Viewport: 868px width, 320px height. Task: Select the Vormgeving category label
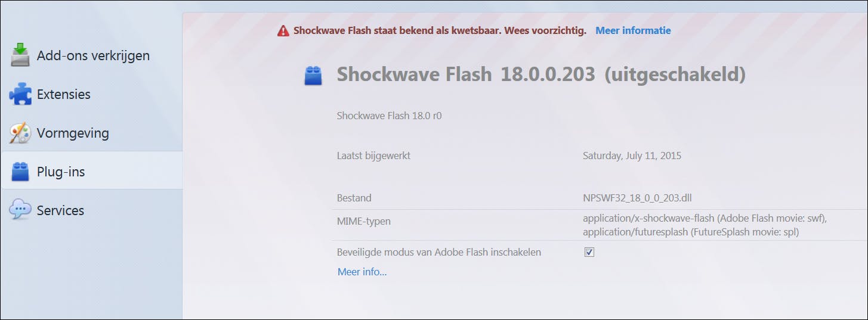[73, 133]
